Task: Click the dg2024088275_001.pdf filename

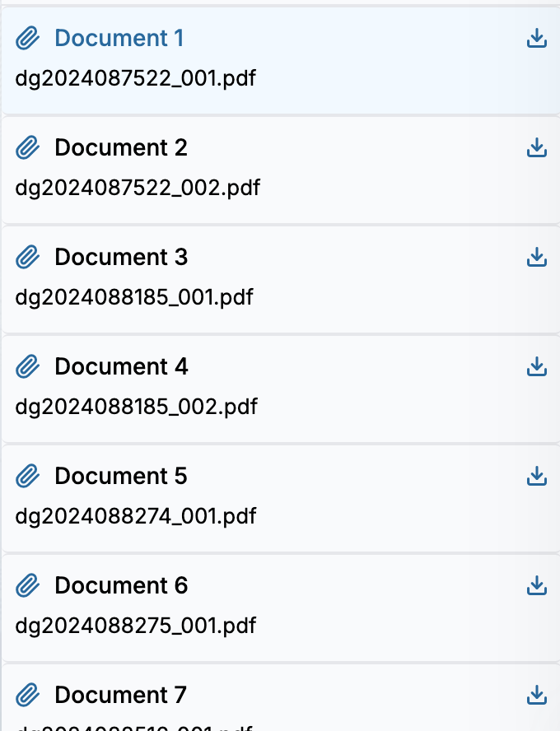Action: [x=136, y=626]
